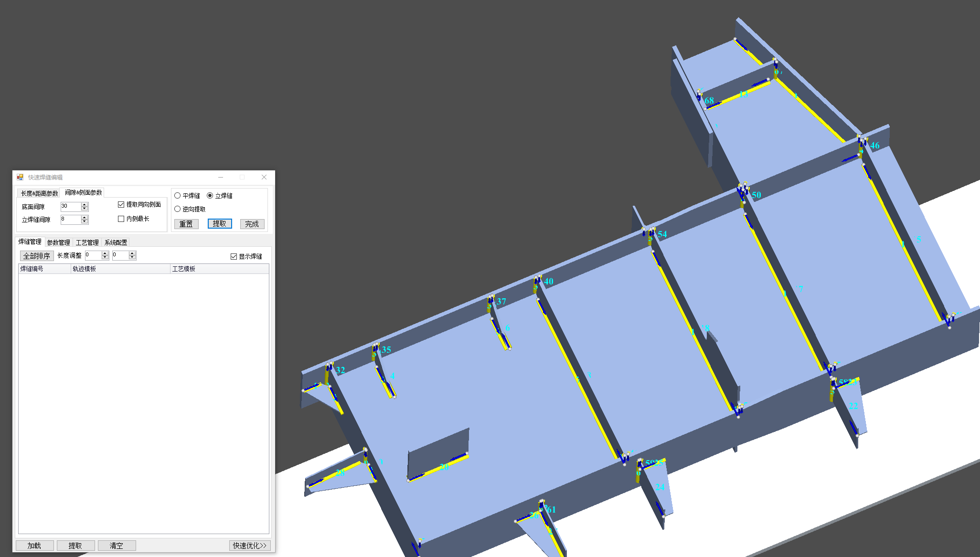Select weld seam marker labeled 46
The image size is (980, 557).
pos(874,146)
